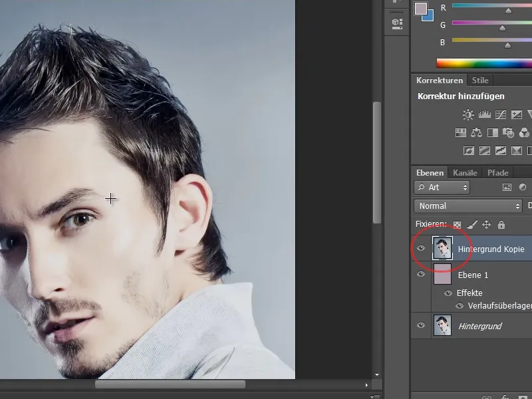532x399 pixels.
Task: Create a Levels adjustment layer
Action: (485, 114)
